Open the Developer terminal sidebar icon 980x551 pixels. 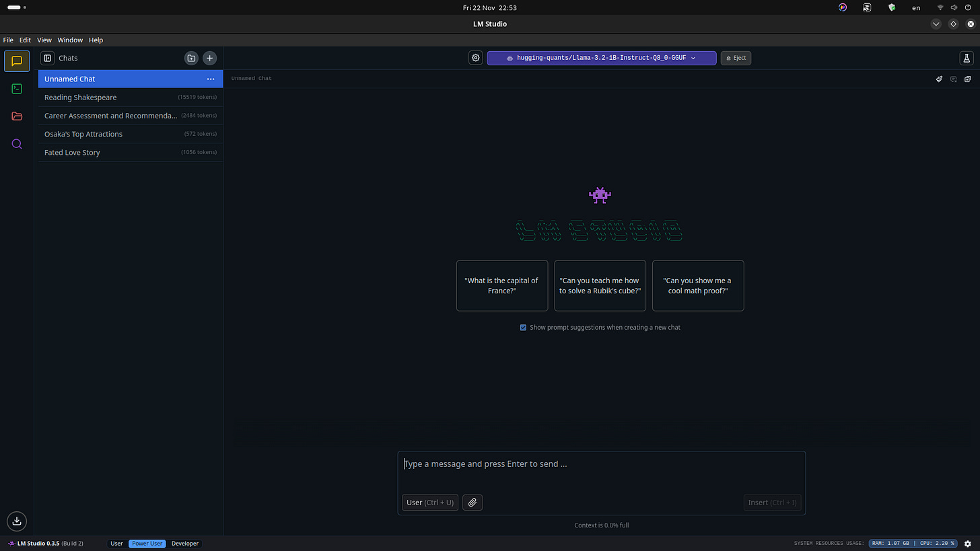click(17, 88)
